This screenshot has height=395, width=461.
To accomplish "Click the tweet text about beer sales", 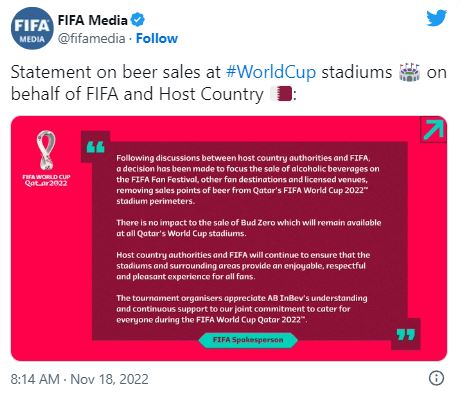I will [229, 83].
